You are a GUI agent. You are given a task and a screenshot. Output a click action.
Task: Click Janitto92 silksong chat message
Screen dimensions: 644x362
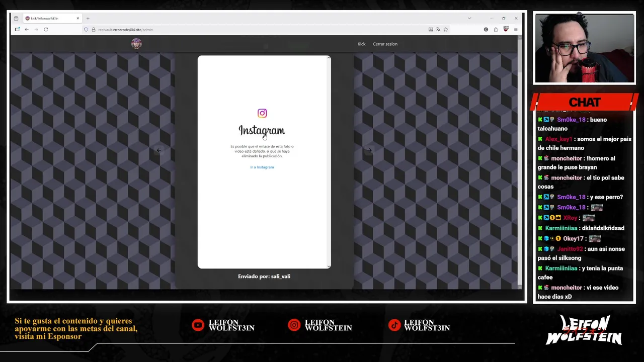581,253
